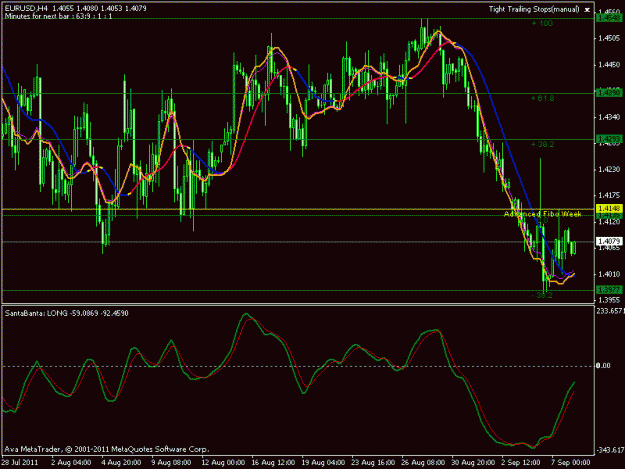Click the '12 Aug 00:00' time axis label
The width and height of the screenshot is (625, 469).
(x=223, y=462)
